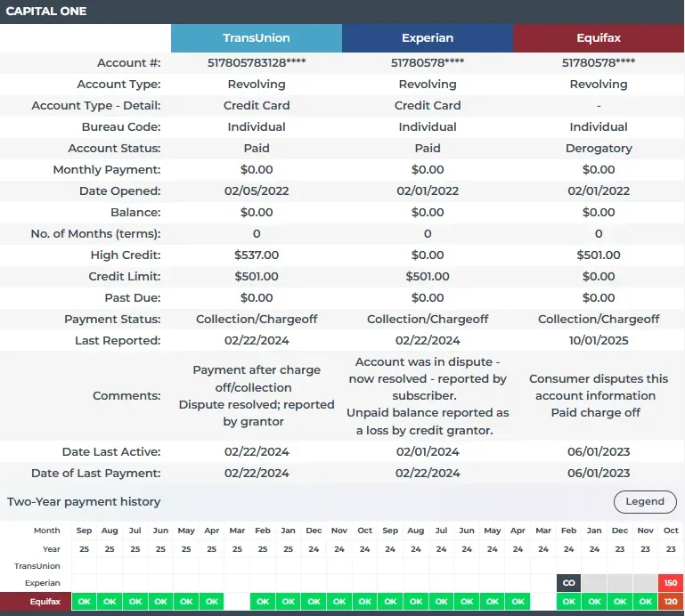Click TransUnion Account Type - Detail Credit Card
The width and height of the screenshot is (685, 616).
click(x=257, y=106)
